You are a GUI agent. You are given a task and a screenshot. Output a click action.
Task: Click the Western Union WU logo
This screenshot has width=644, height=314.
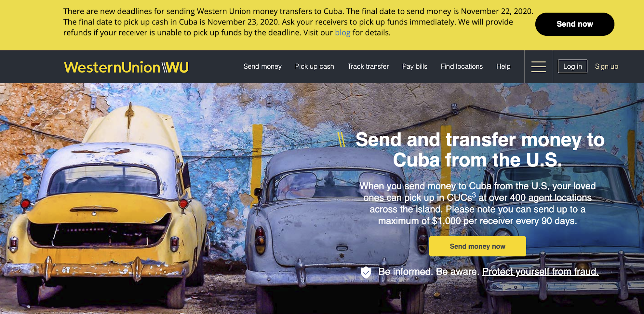tap(126, 67)
